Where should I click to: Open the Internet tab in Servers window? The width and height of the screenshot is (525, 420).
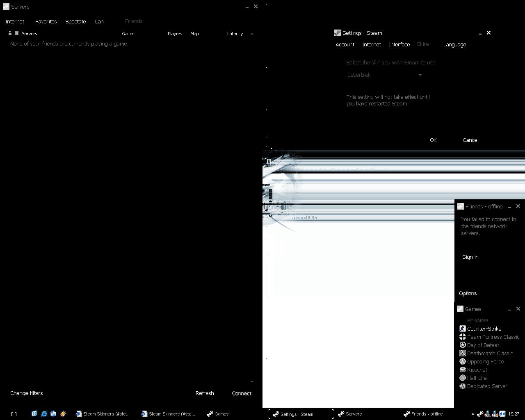(x=15, y=21)
